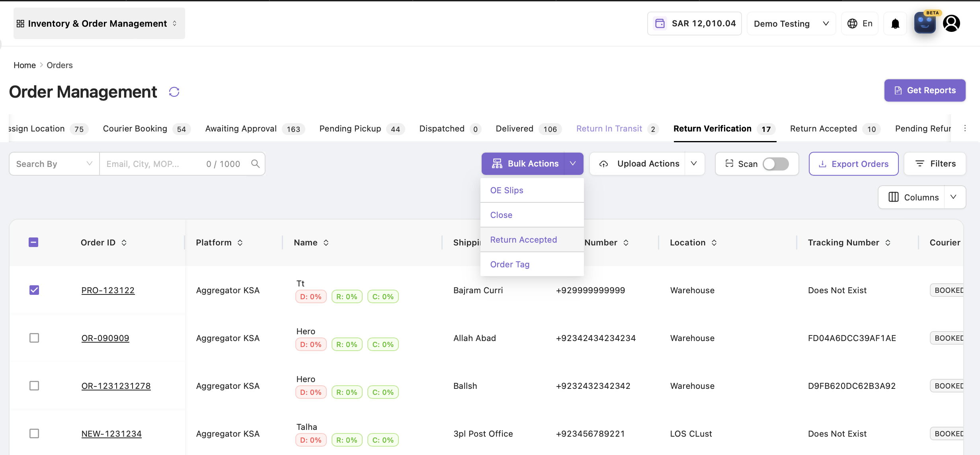980x455 pixels.
Task: Click the wallet balance SAR 12,010.04
Action: [694, 24]
